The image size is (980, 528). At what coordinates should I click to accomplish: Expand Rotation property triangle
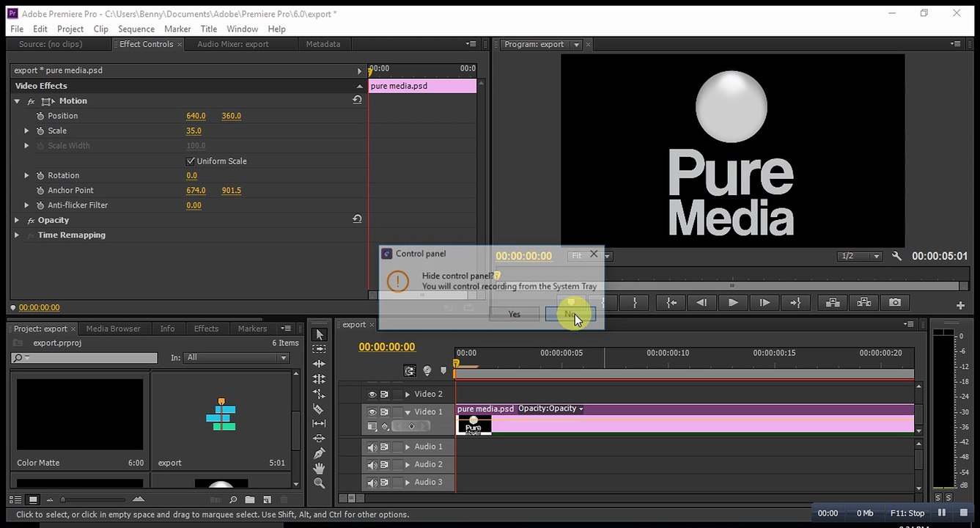(27, 175)
